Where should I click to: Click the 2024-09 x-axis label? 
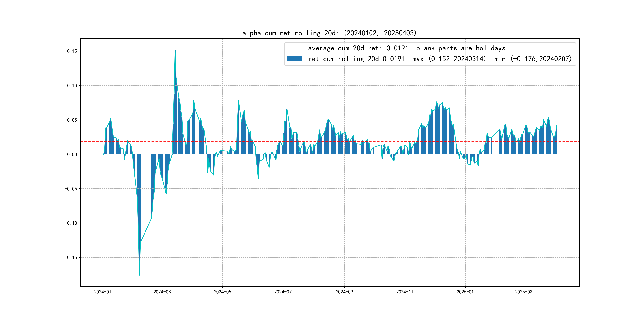[x=344, y=292]
